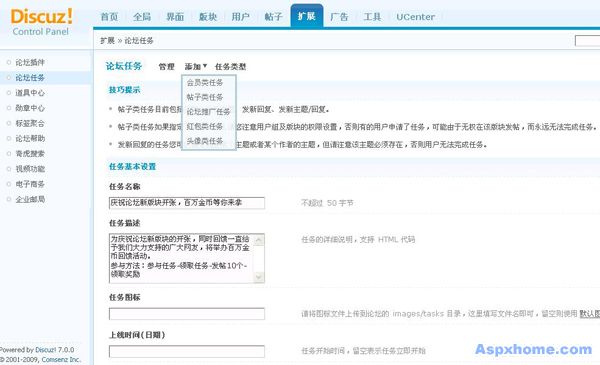Click the 扩展 breadcrumb text
600x365 pixels.
pos(107,41)
